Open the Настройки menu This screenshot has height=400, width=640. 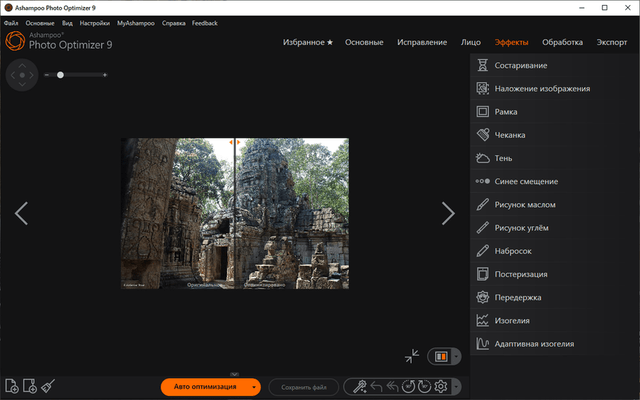[95, 22]
